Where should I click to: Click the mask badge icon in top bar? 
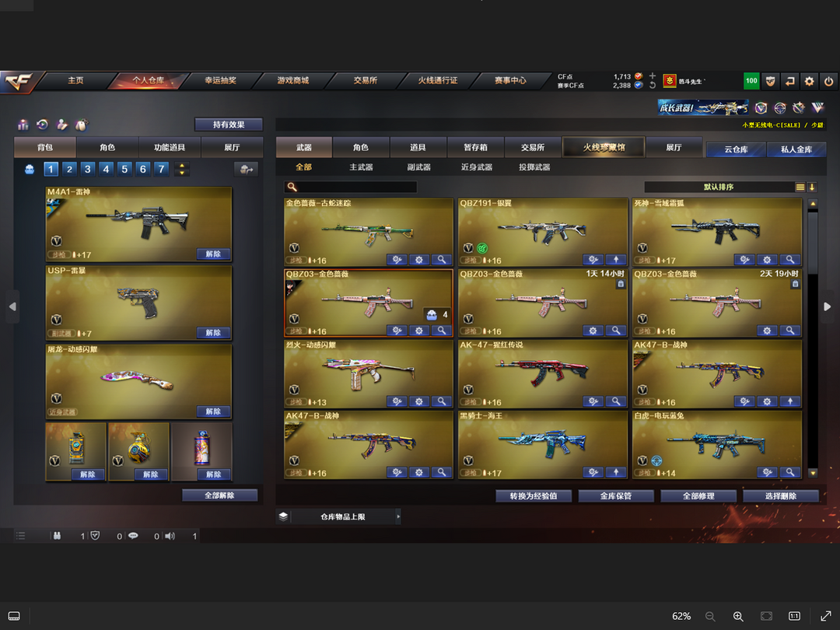point(770,81)
